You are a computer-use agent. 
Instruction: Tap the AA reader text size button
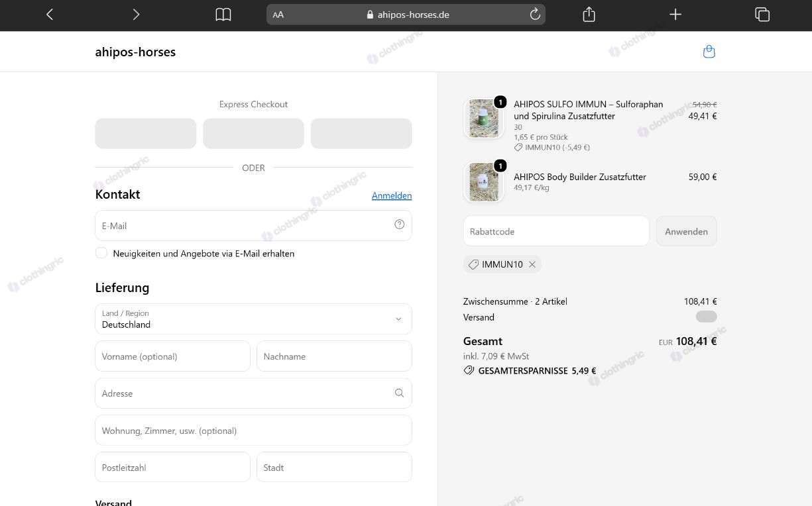278,15
